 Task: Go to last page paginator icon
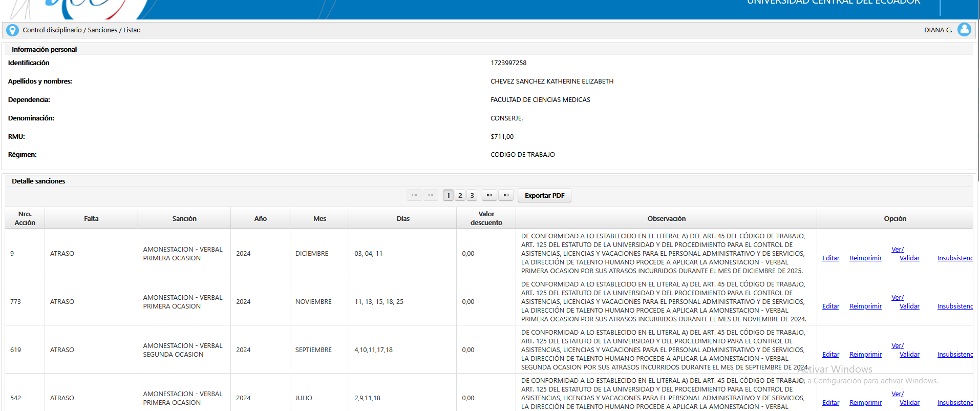[506, 195]
